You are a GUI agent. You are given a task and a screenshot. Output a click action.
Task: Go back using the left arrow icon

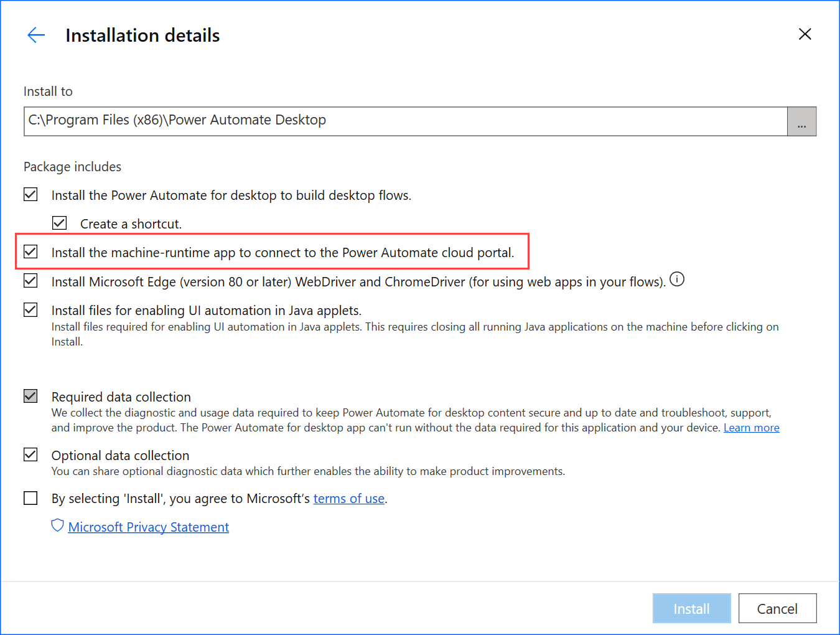[36, 35]
